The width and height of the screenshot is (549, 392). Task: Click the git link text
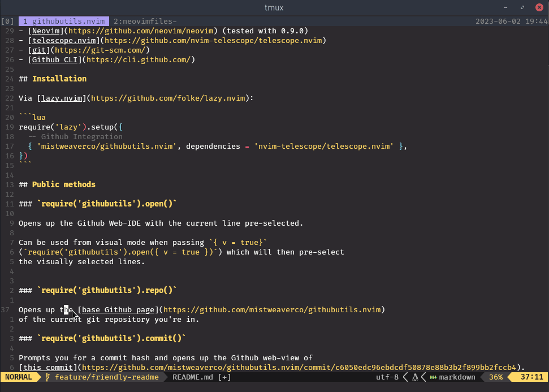(39, 50)
